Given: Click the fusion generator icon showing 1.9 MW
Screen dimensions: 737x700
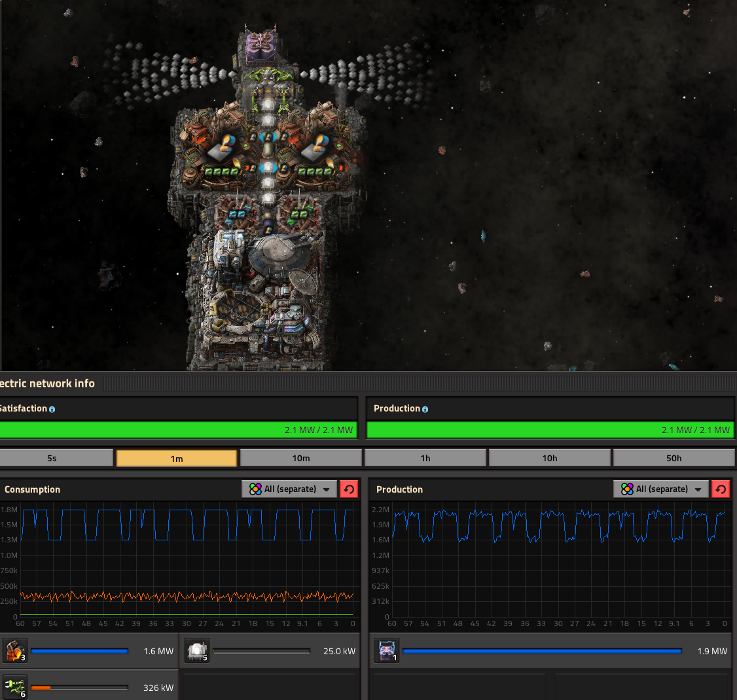Looking at the screenshot, I should 387,651.
